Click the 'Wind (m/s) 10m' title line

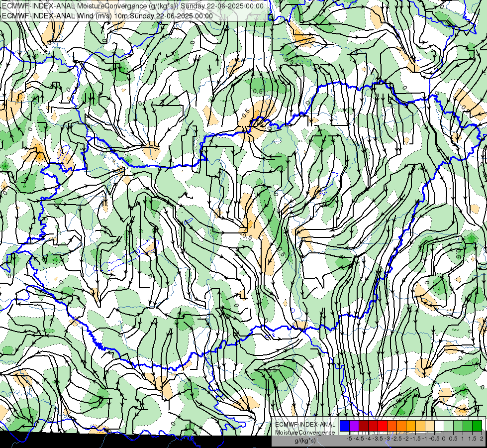click(x=107, y=16)
